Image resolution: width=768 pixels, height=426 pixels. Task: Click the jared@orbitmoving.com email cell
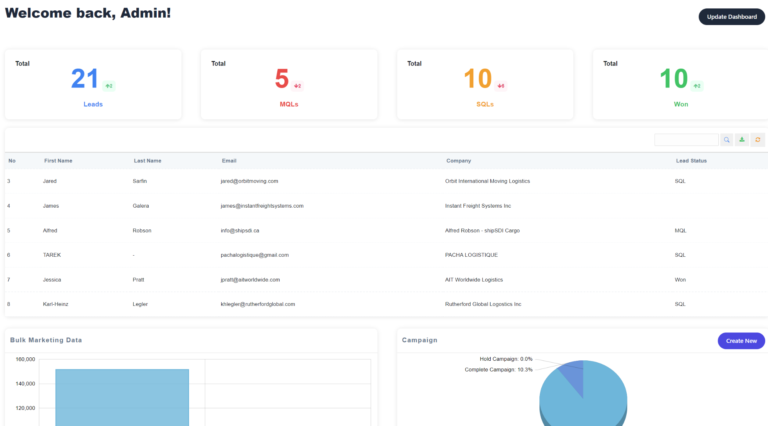(249, 181)
